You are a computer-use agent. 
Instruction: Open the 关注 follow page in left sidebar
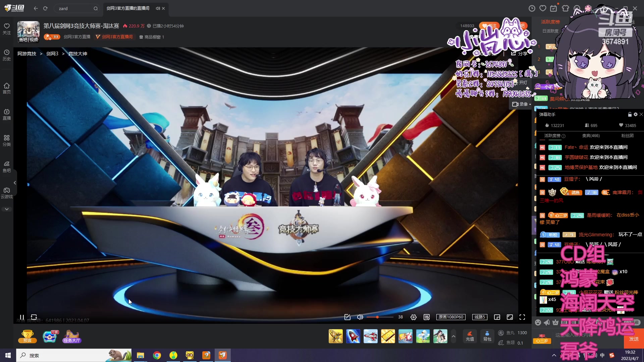pos(7,29)
